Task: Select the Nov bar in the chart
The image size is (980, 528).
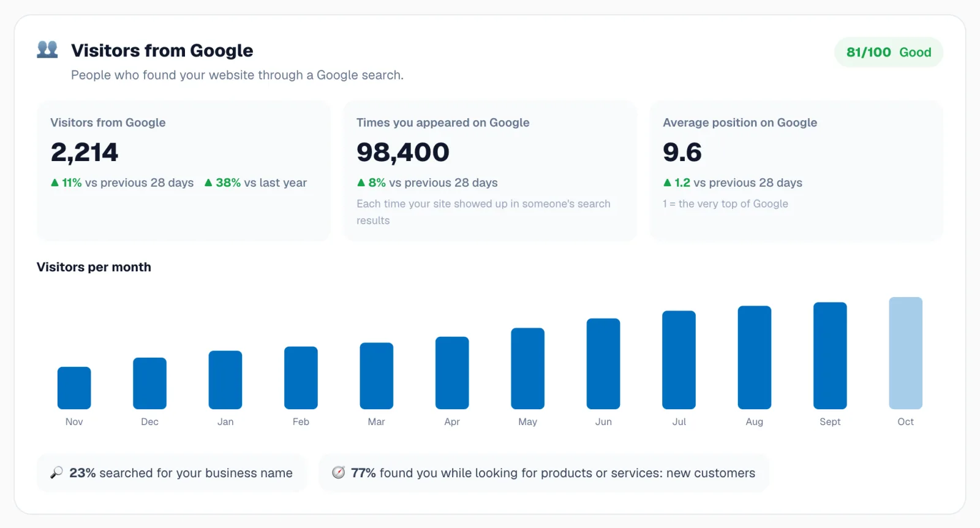Action: pos(74,388)
